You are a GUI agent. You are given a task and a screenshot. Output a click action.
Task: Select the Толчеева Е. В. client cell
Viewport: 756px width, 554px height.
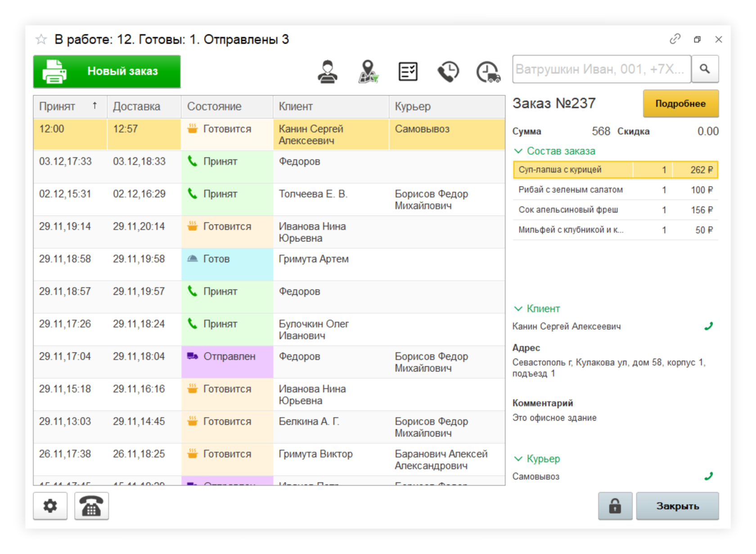(331, 199)
